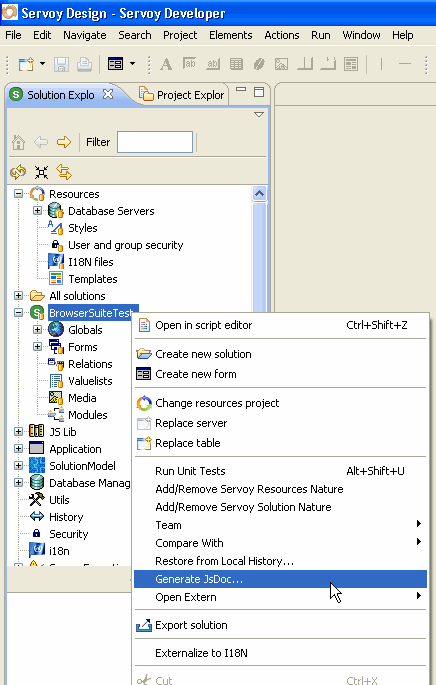The image size is (436, 685).
Task: Select User and group security item
Action: point(125,245)
